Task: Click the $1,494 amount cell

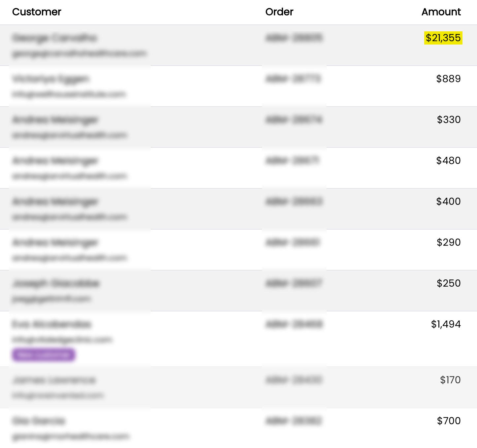Action: tap(446, 324)
